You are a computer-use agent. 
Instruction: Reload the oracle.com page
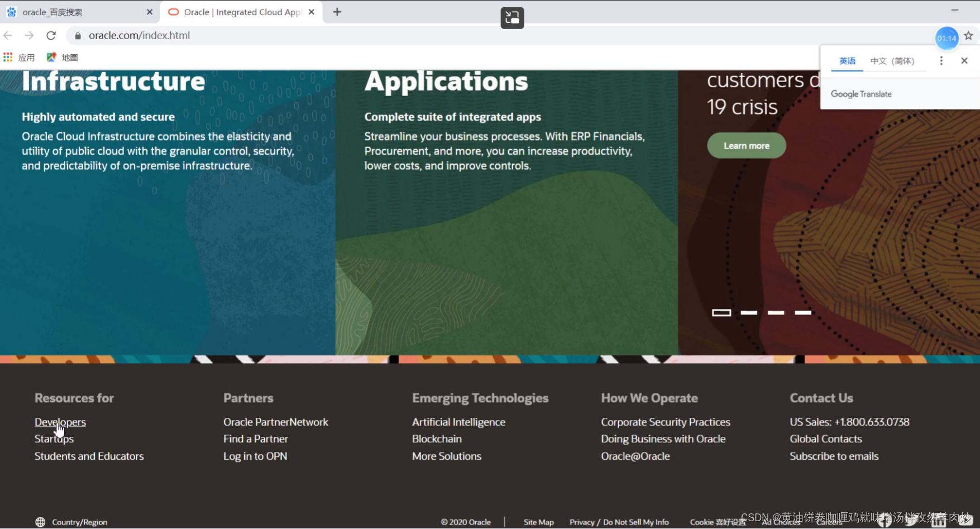point(51,35)
